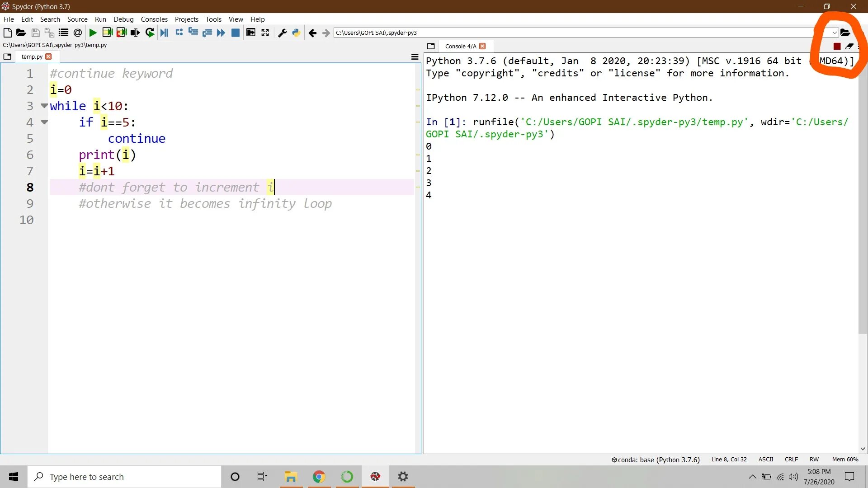Close the Console 4/A tab
Screen dimensions: 868x488
pyautogui.click(x=482, y=47)
